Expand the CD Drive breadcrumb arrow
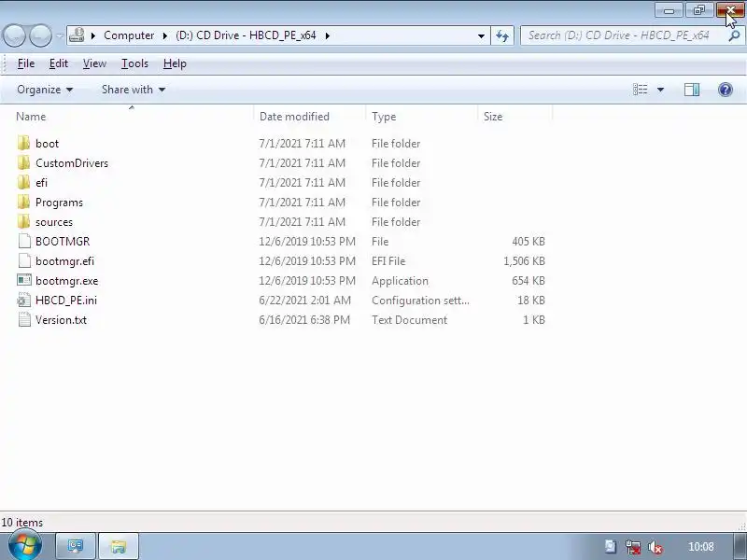747x560 pixels. click(328, 35)
